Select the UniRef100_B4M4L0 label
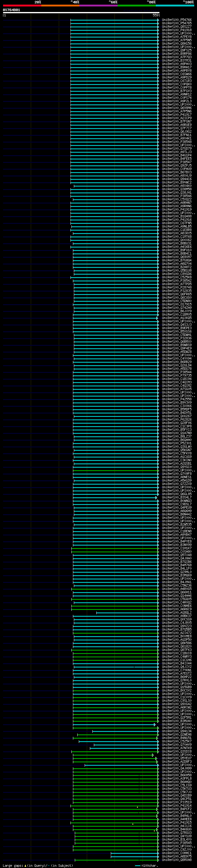The image size is (197, 868). coord(176,816)
